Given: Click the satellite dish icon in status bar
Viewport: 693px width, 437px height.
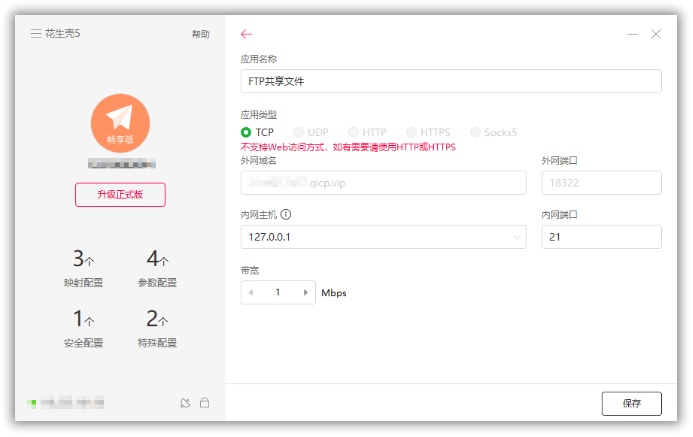Looking at the screenshot, I should [x=184, y=403].
